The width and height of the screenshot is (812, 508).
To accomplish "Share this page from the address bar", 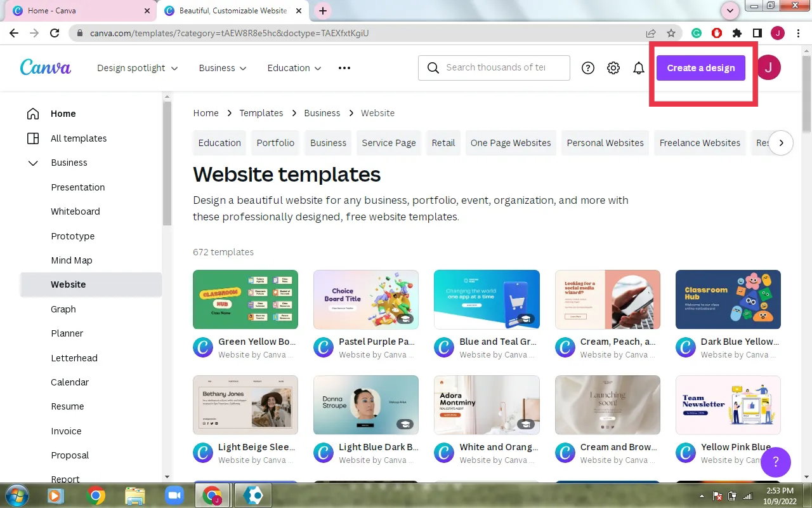I will 651,33.
